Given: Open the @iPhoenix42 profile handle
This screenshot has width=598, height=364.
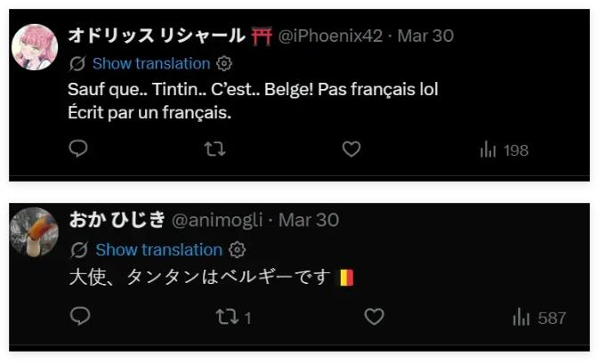Looking at the screenshot, I should [330, 36].
